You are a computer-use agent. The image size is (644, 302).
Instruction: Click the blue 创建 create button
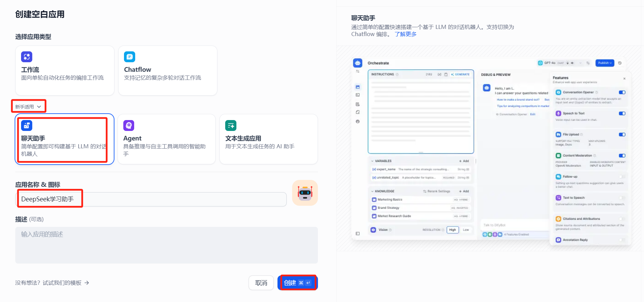[298, 283]
